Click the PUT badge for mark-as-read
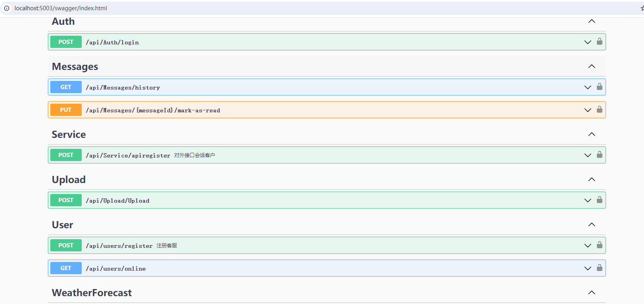The height and width of the screenshot is (304, 644). (66, 110)
